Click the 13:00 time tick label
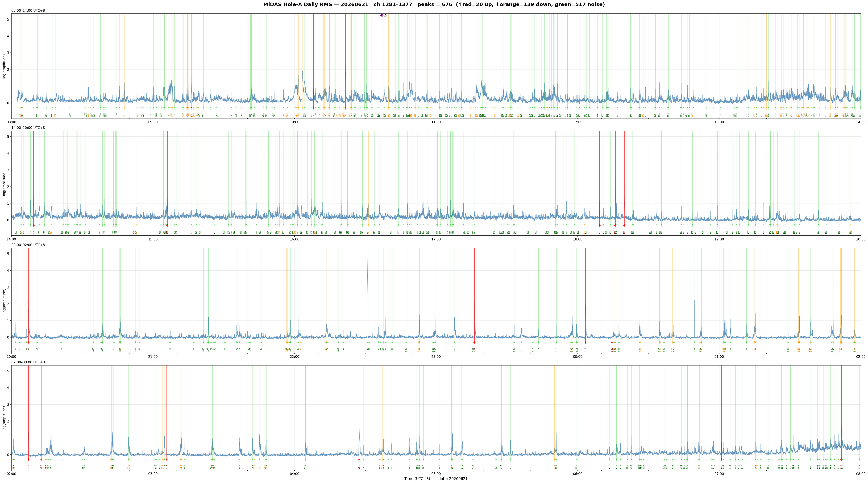 tap(719, 122)
